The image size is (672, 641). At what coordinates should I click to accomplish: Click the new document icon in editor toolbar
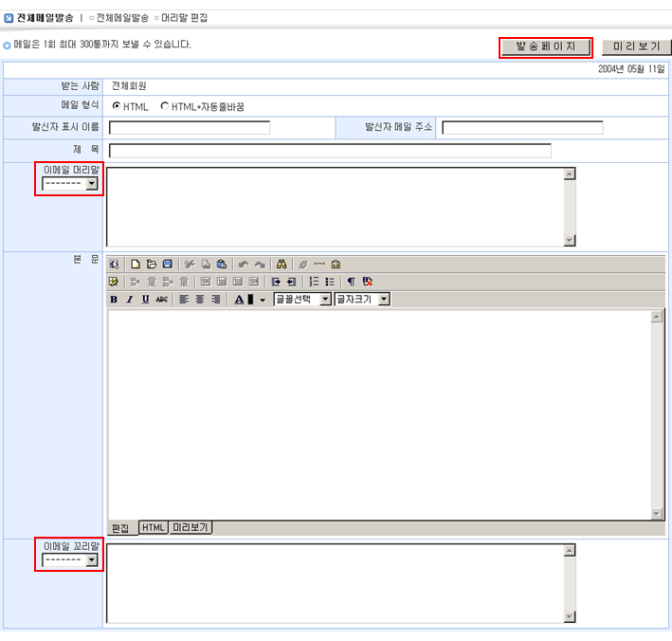(136, 264)
